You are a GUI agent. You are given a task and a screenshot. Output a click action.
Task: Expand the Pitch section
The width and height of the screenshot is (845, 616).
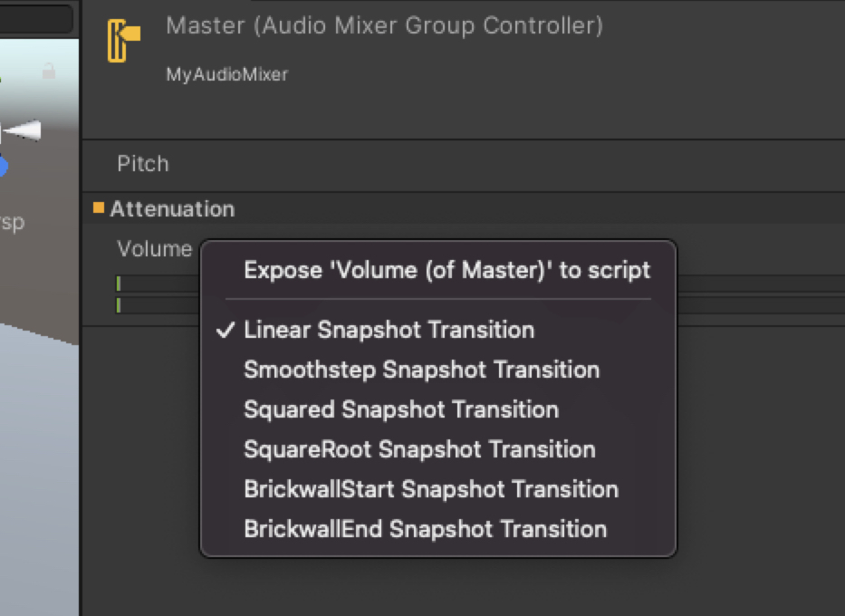[142, 164]
